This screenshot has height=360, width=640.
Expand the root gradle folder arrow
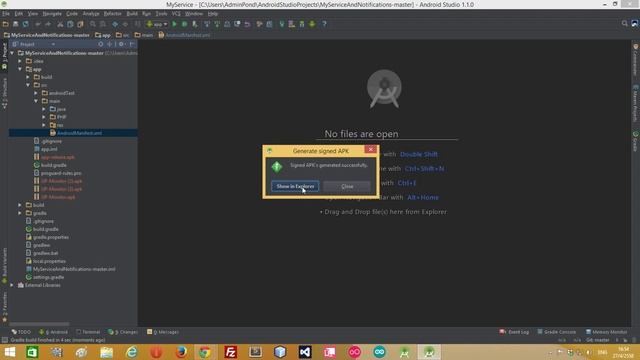(x=20, y=213)
